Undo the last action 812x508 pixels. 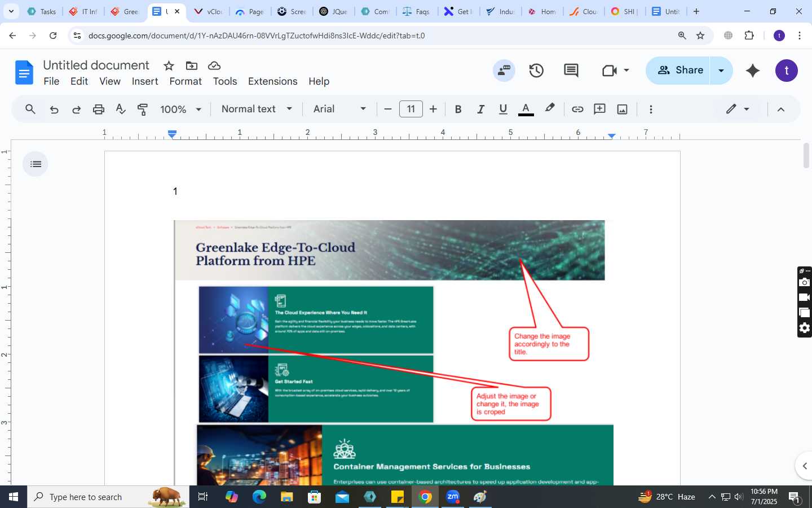tap(54, 109)
